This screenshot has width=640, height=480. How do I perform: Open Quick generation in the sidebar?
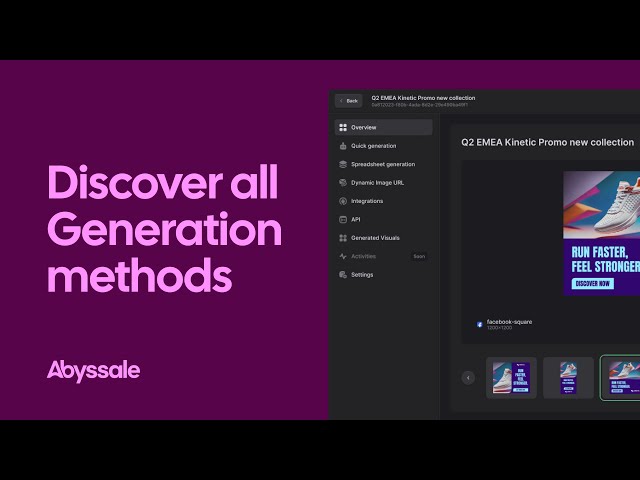point(383,146)
